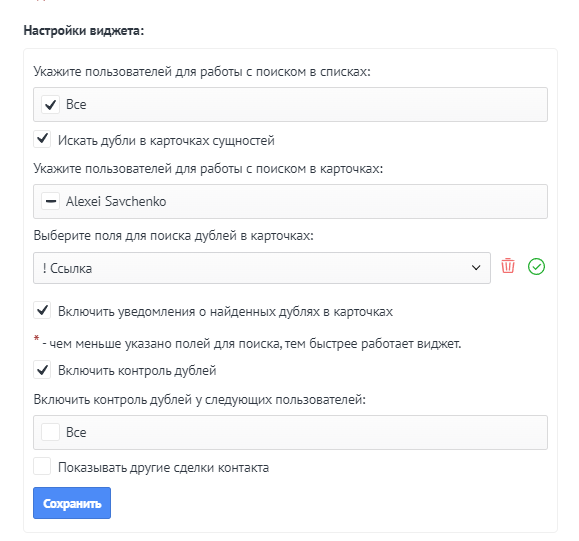Click the blue 'Сохранить' button
Screen dimensions: 579x541
click(72, 503)
